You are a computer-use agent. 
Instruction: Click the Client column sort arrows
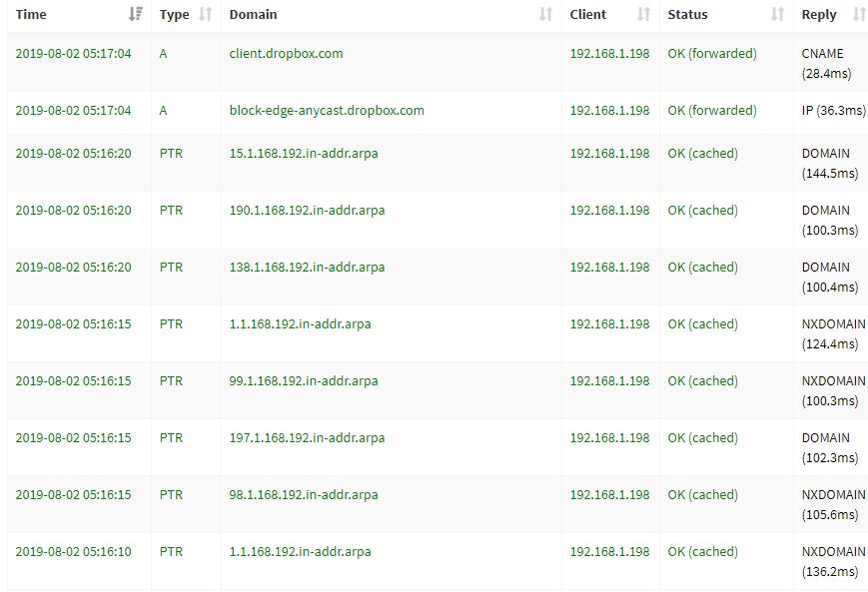[x=643, y=14]
